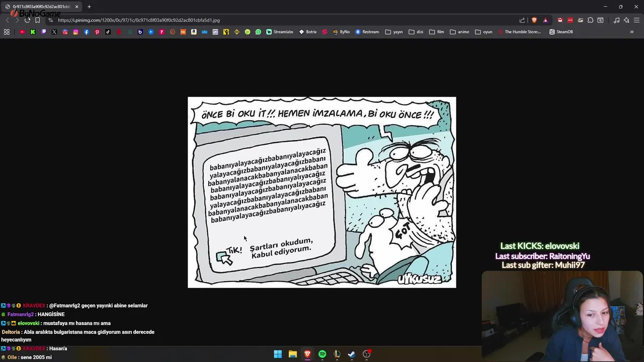Open the Humble Bundle 'hb' bookmark icon
The image size is (644, 362).
(x=183, y=32)
